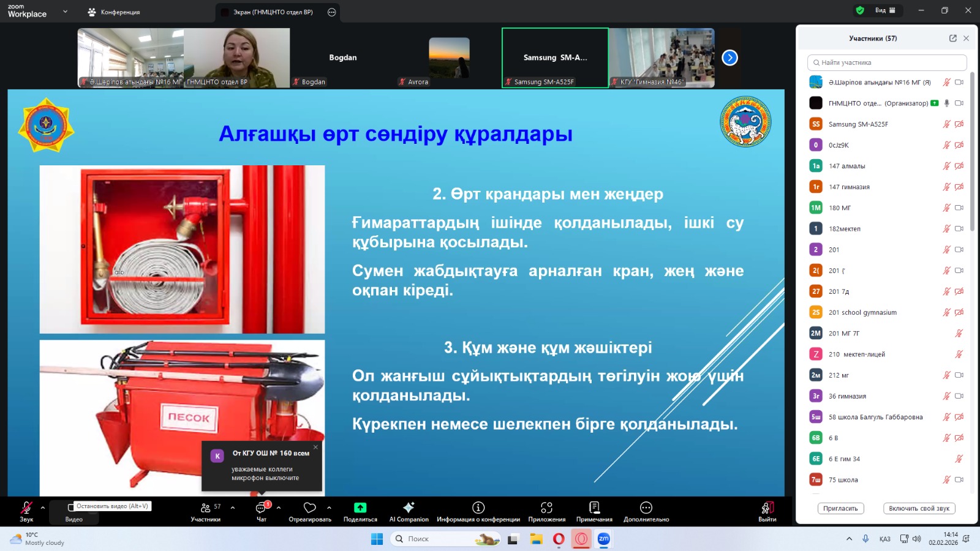980x551 pixels.
Task: Open the Notes icon in toolbar
Action: 594,508
